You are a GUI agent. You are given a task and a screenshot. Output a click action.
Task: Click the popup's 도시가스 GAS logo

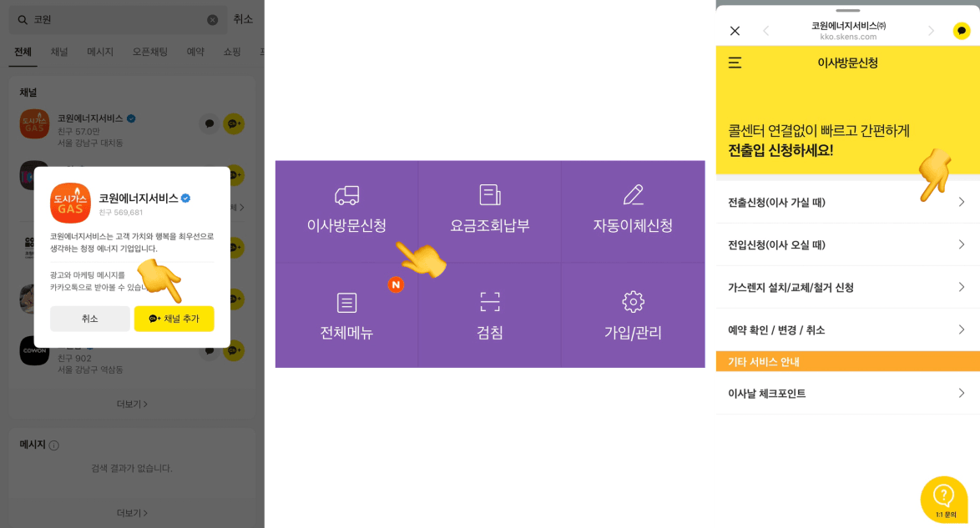[x=70, y=203]
